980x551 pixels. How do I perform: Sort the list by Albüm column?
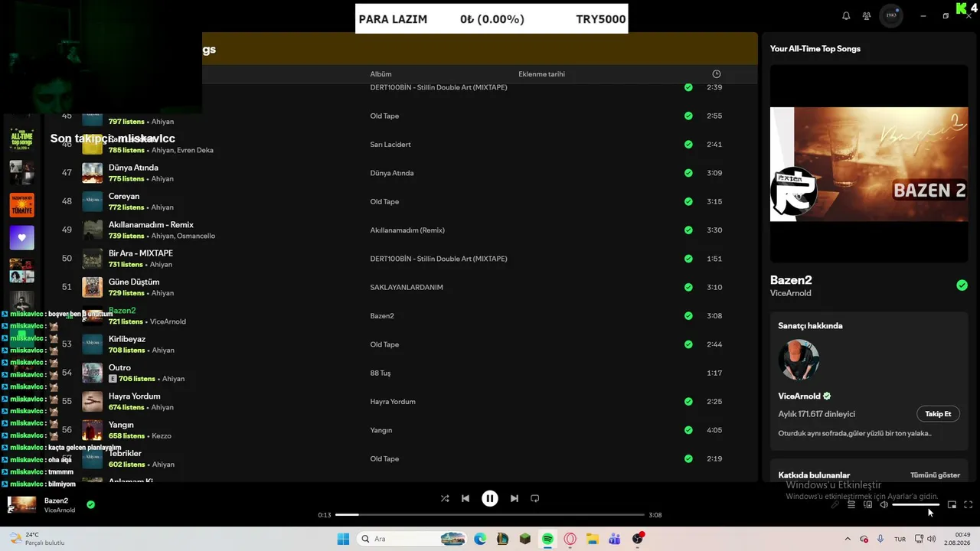(381, 74)
